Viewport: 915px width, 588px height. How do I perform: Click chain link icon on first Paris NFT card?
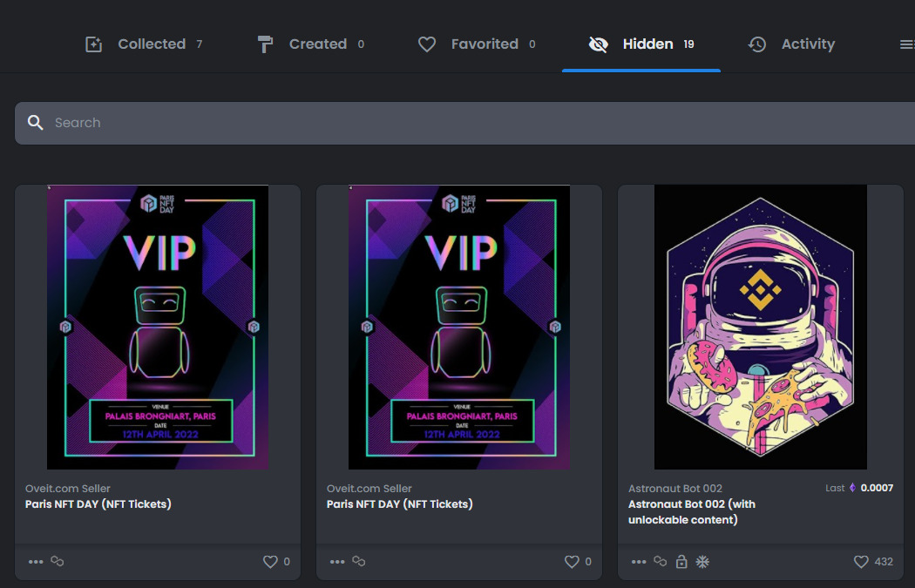pyautogui.click(x=58, y=562)
